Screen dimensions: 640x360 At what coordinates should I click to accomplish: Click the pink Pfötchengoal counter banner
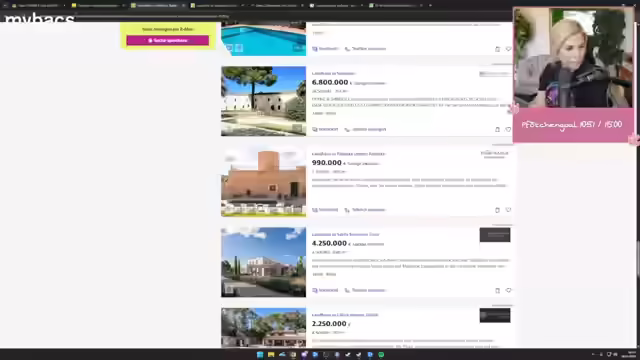(x=573, y=125)
